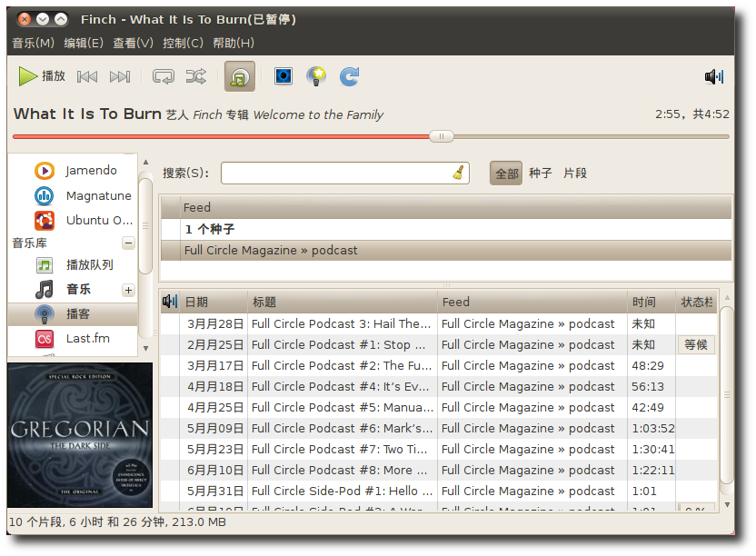Sort by 日期 column header
Viewport: 756px width, 556px height.
pyautogui.click(x=214, y=302)
